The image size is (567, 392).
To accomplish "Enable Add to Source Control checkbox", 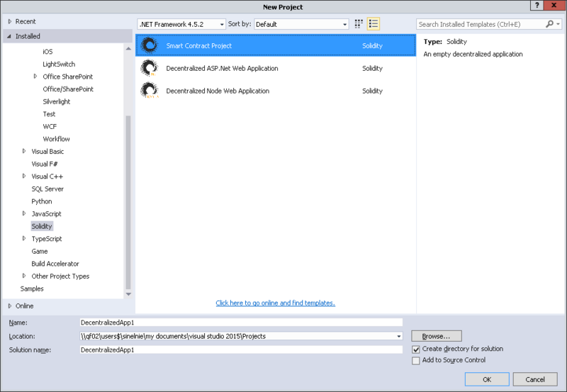I will click(416, 361).
